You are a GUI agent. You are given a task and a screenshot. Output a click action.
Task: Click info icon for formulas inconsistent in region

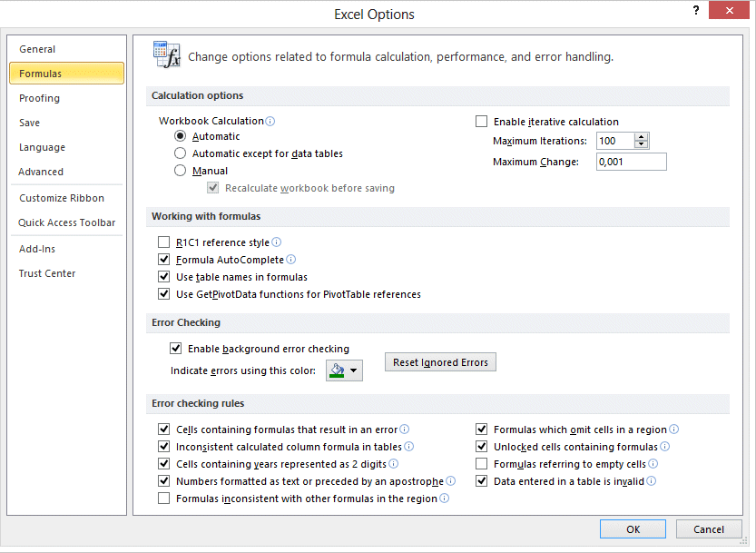pyautogui.click(x=444, y=499)
